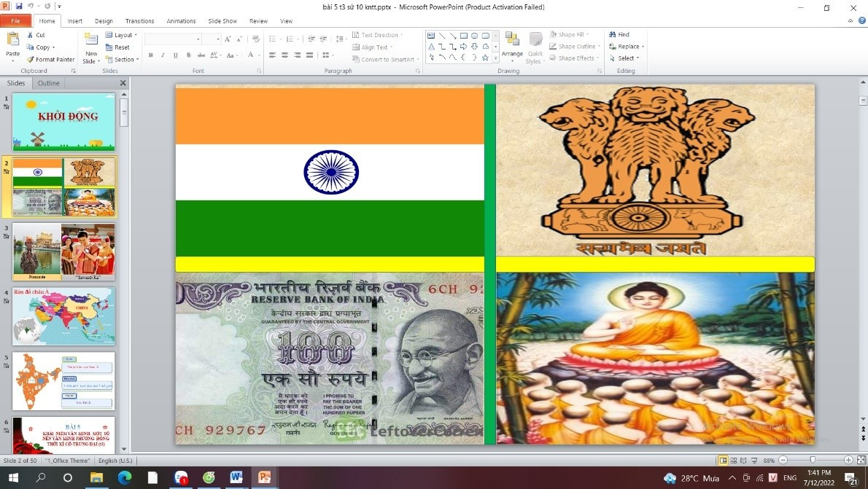Switch to Reading View in the status bar
This screenshot has height=489, width=868.
coord(743,461)
